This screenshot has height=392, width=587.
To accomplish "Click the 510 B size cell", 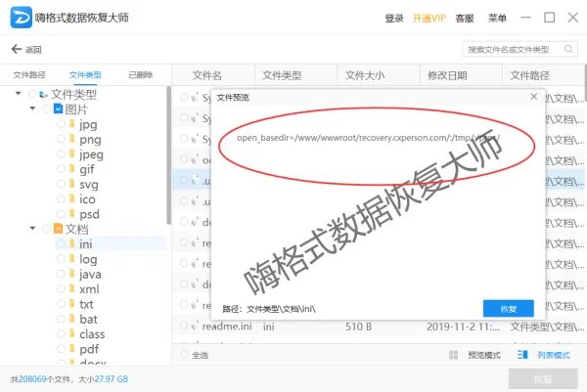I will [359, 327].
